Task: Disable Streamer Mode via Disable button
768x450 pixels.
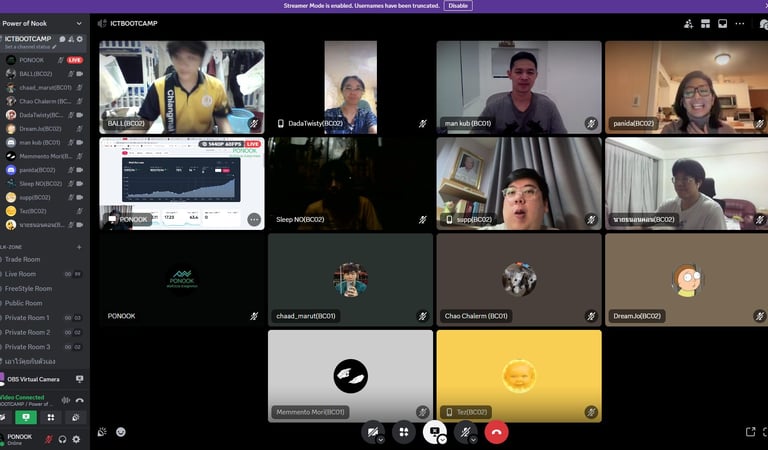Action: pyautogui.click(x=458, y=6)
